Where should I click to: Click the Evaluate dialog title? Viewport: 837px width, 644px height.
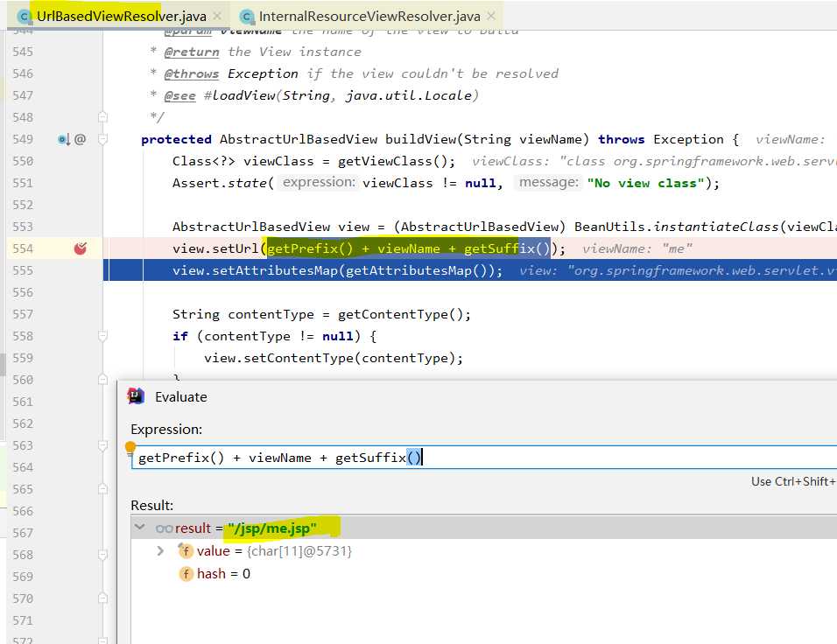[181, 396]
